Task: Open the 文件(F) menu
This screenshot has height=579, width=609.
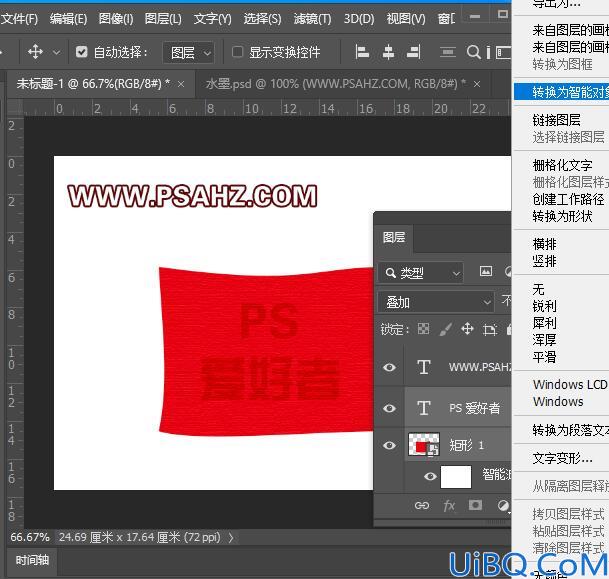Action: pos(19,19)
